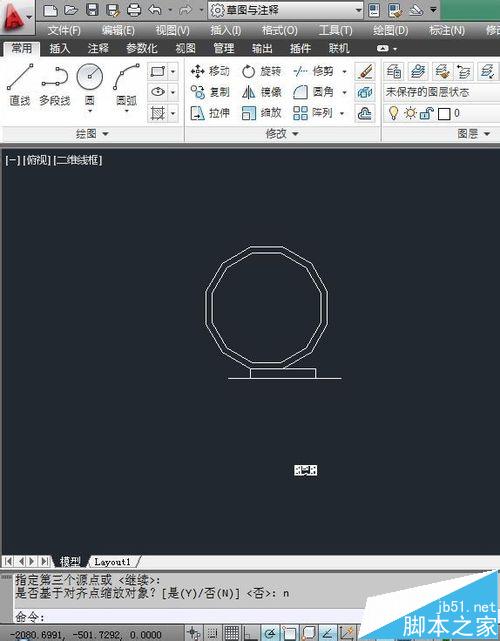Switch to the 注释 ribbon tab
The height and width of the screenshot is (641, 500).
click(x=98, y=49)
